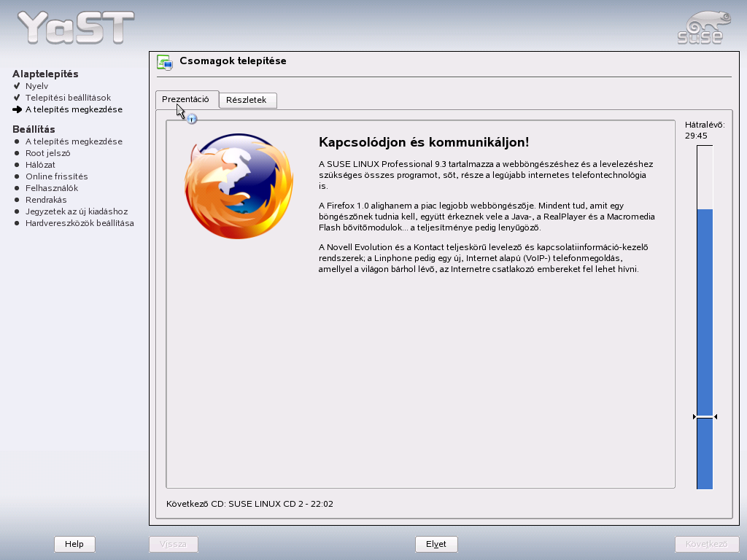Image resolution: width=747 pixels, height=560 pixels.
Task: Click the Beállítás section heading
Action: pyautogui.click(x=34, y=130)
